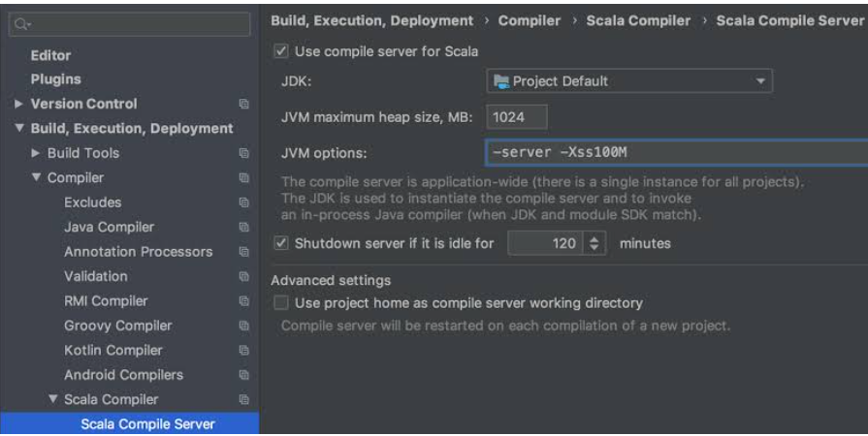Click the copy icon beside Version Control
868x436 pixels.
click(243, 104)
